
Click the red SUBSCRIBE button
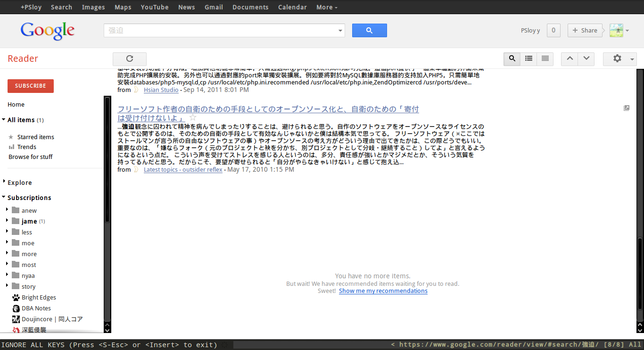pos(31,86)
